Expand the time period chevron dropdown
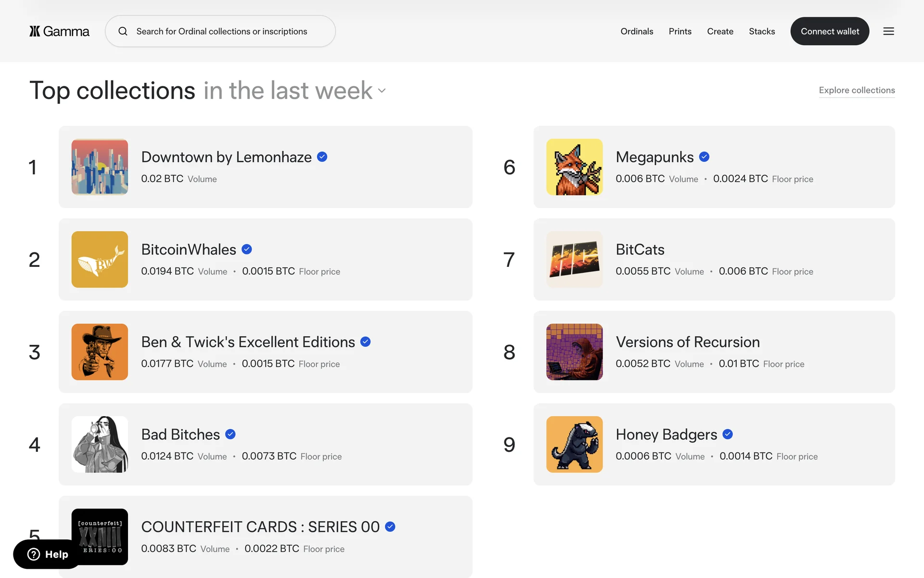Image resolution: width=924 pixels, height=578 pixels. click(382, 91)
